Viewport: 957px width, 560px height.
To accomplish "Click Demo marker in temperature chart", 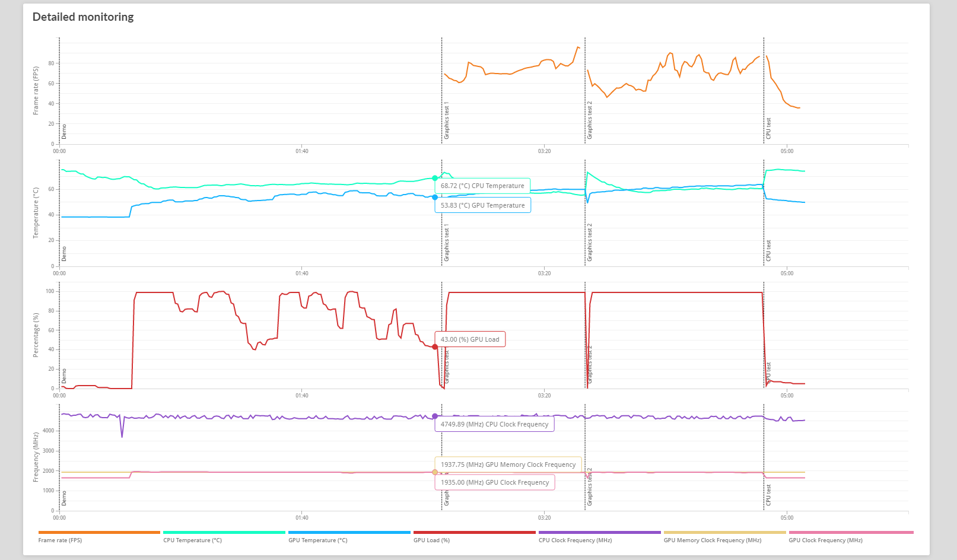I will point(64,254).
